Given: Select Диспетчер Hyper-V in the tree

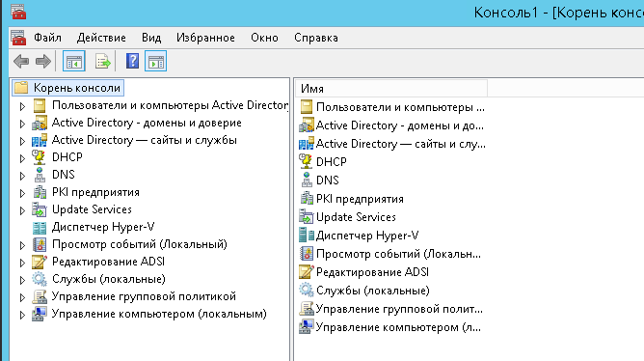Looking at the screenshot, I should pos(103,227).
